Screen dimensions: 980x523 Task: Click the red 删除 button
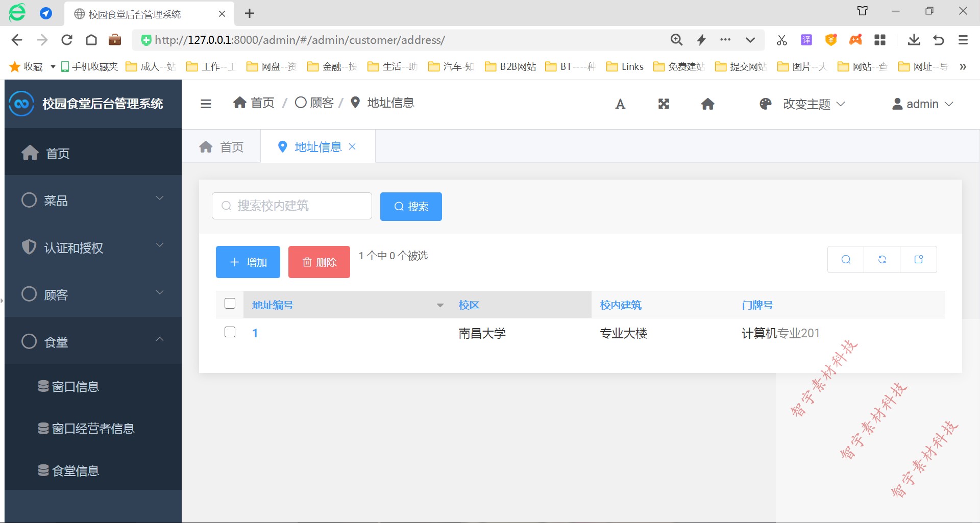point(319,262)
